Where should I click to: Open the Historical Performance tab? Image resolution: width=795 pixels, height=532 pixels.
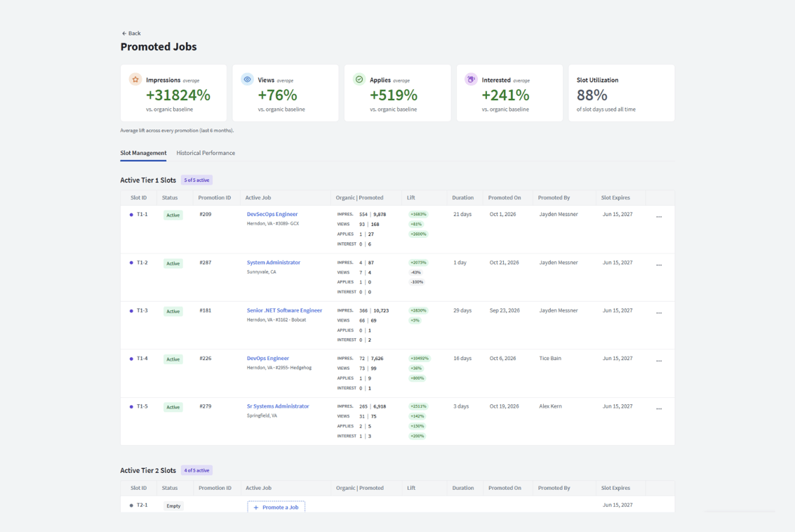click(x=206, y=153)
